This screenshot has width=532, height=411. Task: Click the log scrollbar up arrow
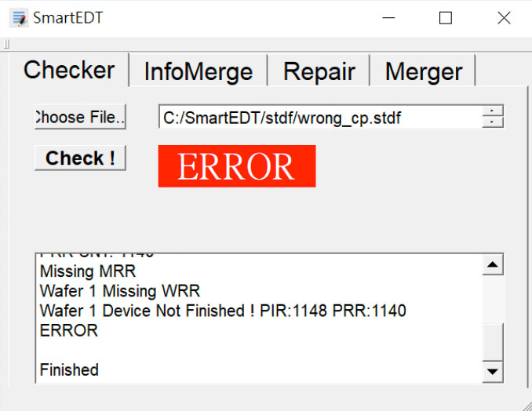(x=492, y=265)
